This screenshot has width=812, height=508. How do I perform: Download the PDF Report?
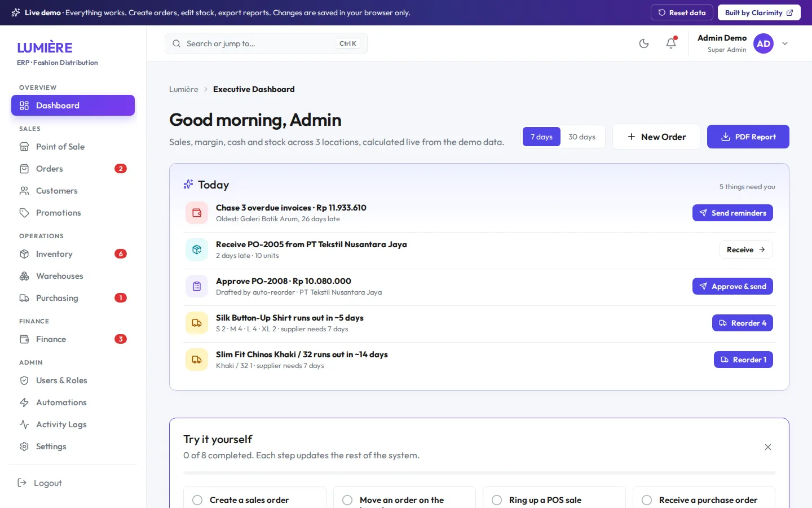click(748, 137)
